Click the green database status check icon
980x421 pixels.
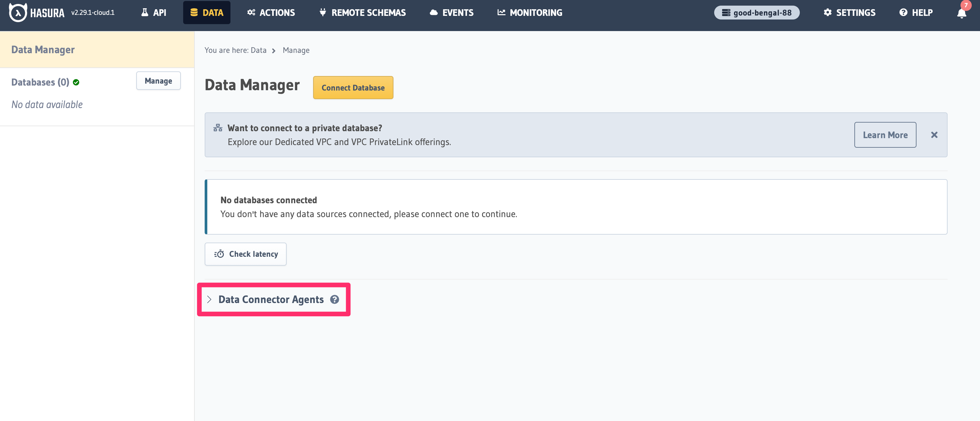pyautogui.click(x=76, y=82)
